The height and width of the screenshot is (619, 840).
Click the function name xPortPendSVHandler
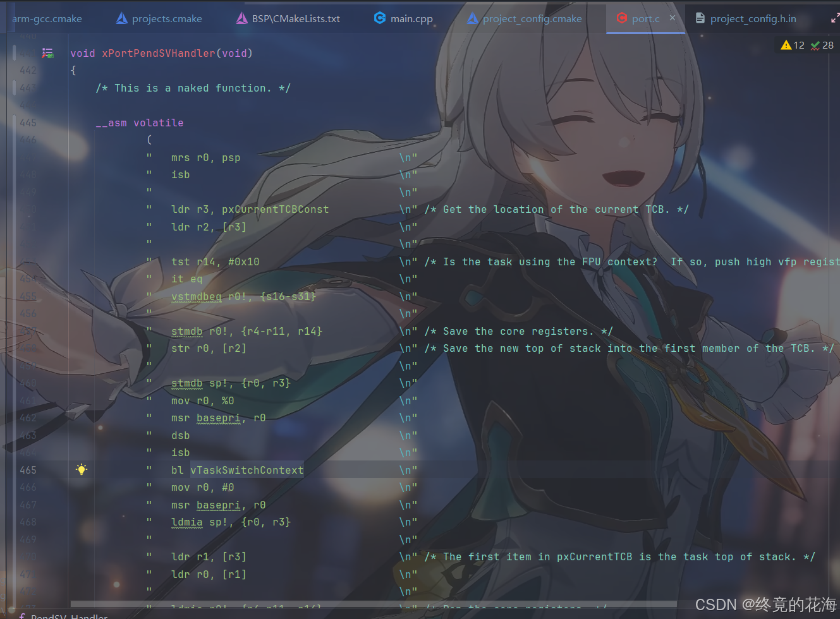[x=159, y=53]
